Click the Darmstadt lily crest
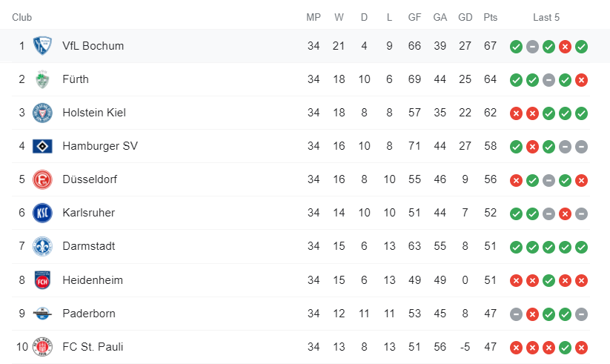The height and width of the screenshot is (364, 610). tap(42, 246)
